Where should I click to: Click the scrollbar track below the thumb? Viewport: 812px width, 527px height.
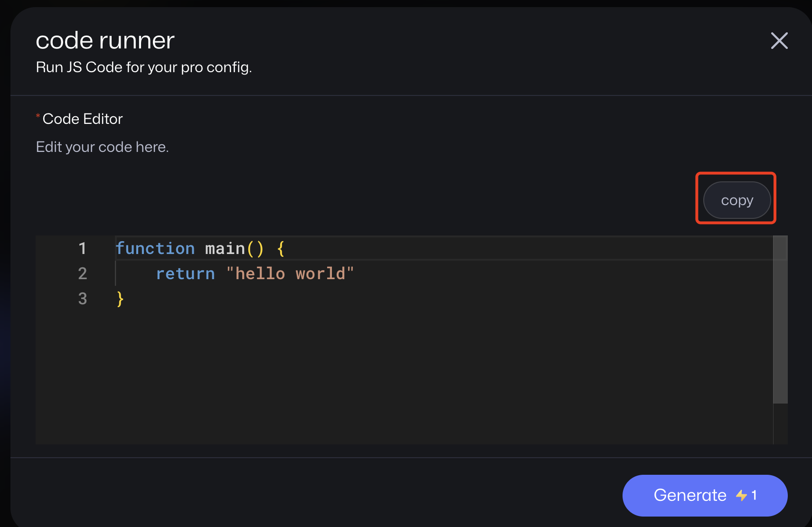click(x=780, y=423)
